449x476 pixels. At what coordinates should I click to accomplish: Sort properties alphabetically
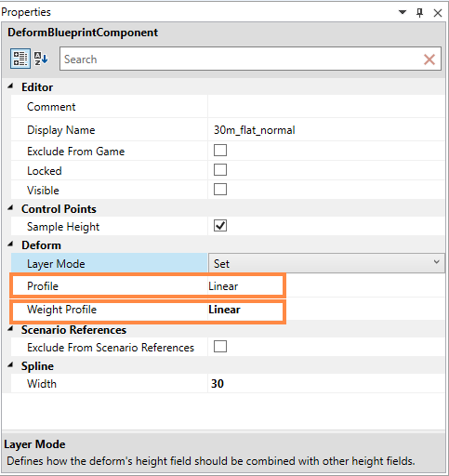(41, 59)
